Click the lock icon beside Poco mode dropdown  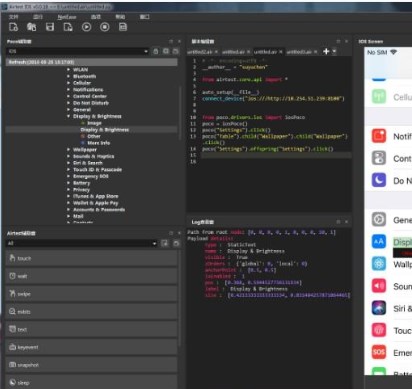click(156, 51)
